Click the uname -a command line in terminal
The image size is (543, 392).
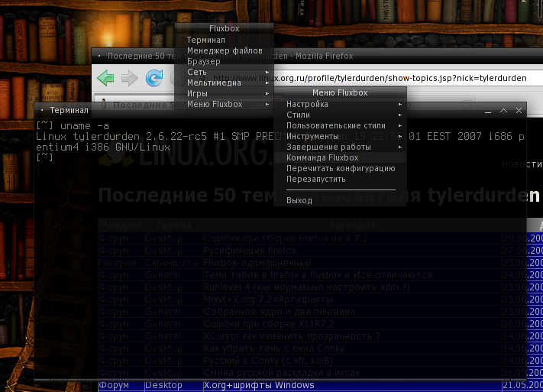(x=73, y=126)
